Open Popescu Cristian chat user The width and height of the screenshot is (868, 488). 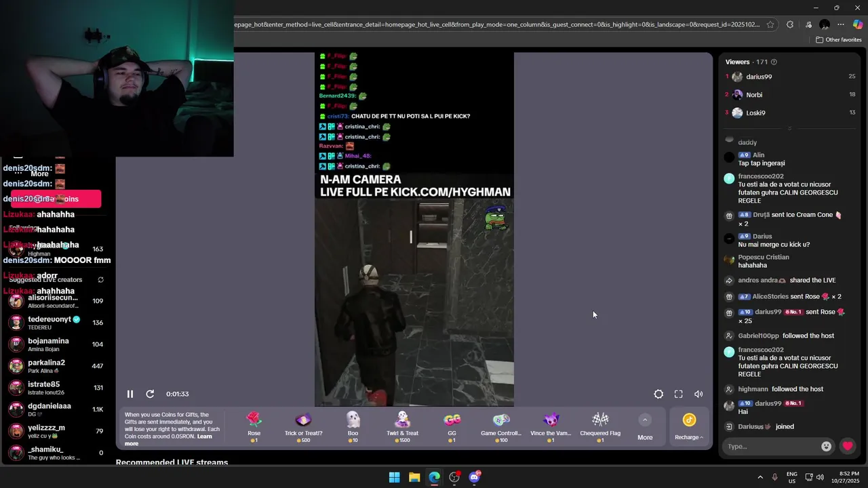(x=764, y=257)
